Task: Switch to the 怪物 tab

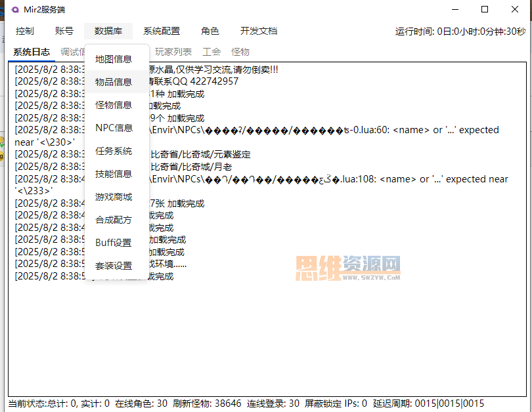Action: coord(240,52)
